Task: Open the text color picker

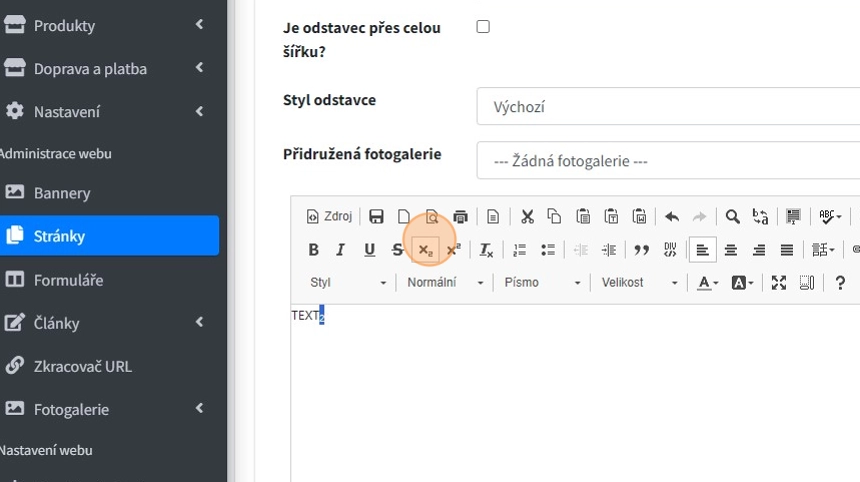Action: pos(707,283)
